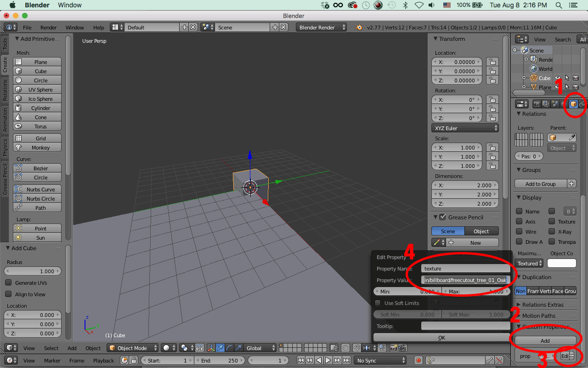Image resolution: width=588 pixels, height=368 pixels.
Task: Click Add under Custom Properties
Action: [x=545, y=340]
